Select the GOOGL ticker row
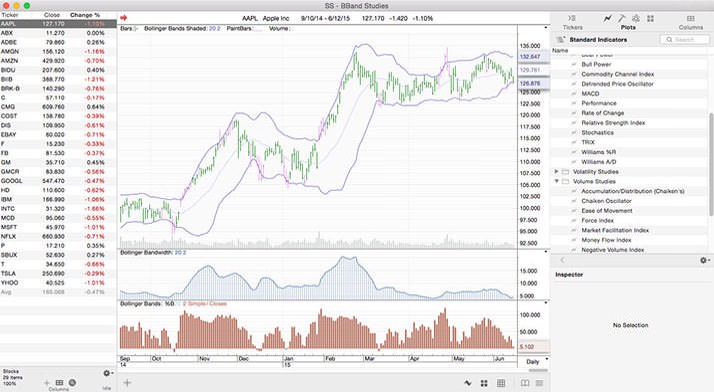The width and height of the screenshot is (714, 392). (x=58, y=181)
